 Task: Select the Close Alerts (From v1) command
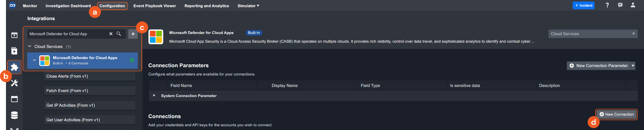point(90,76)
